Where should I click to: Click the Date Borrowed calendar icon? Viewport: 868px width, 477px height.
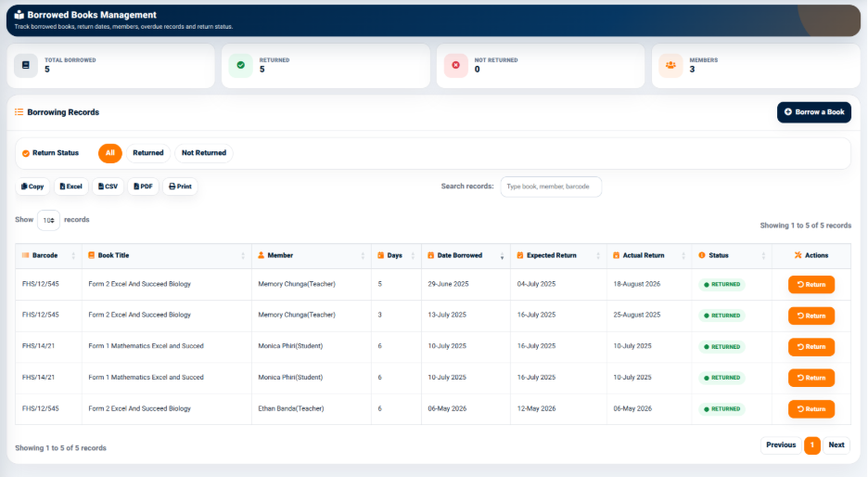(x=430, y=255)
